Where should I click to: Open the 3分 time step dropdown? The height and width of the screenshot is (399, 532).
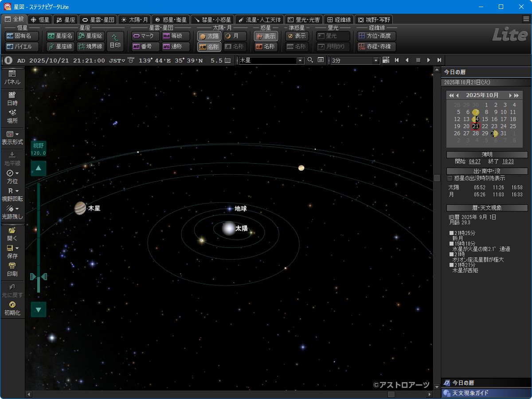tap(376, 60)
